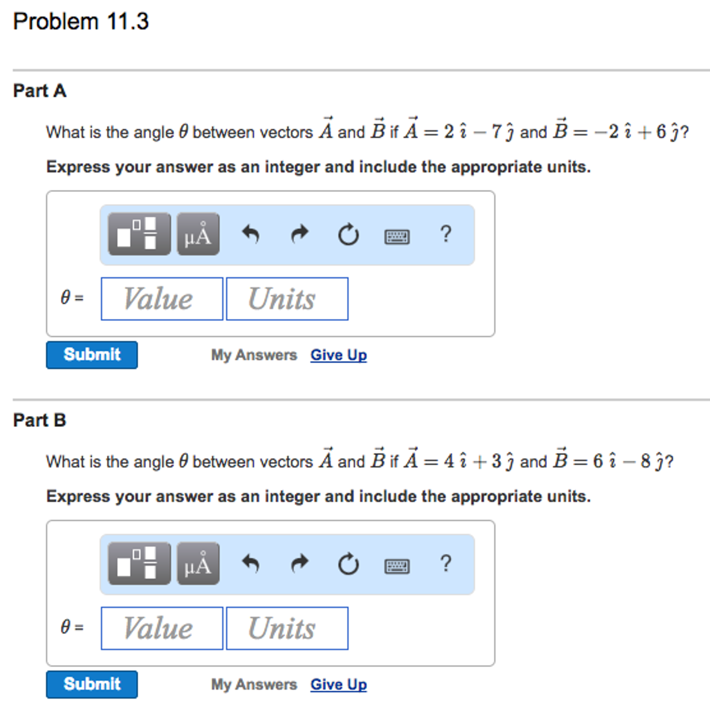This screenshot has height=728, width=710.
Task: Give Up on Part A
Action: pos(338,355)
